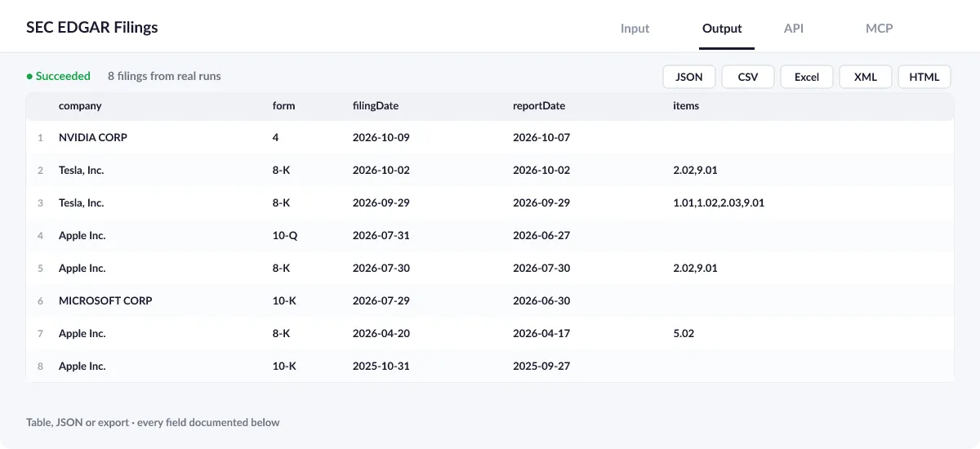This screenshot has width=980, height=449.
Task: Click Tesla, Inc. in the 2026-09-29 row
Action: tap(82, 202)
